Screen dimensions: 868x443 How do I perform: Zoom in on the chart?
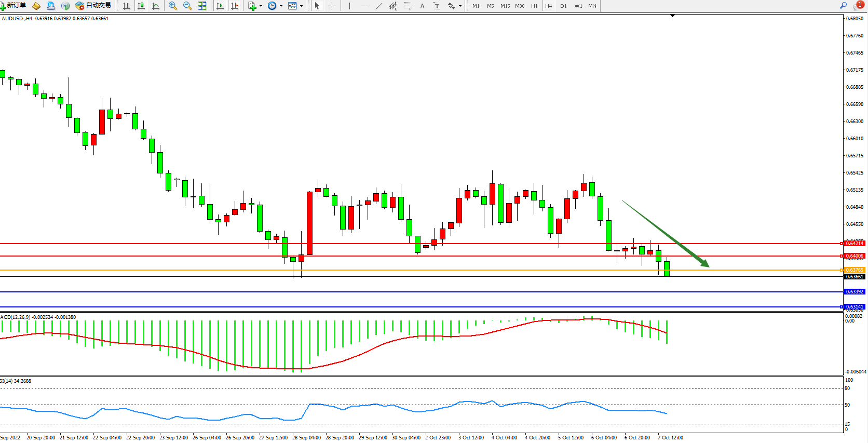point(173,6)
